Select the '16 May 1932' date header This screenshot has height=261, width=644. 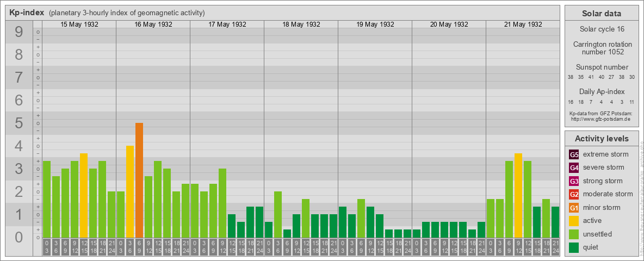pos(153,24)
